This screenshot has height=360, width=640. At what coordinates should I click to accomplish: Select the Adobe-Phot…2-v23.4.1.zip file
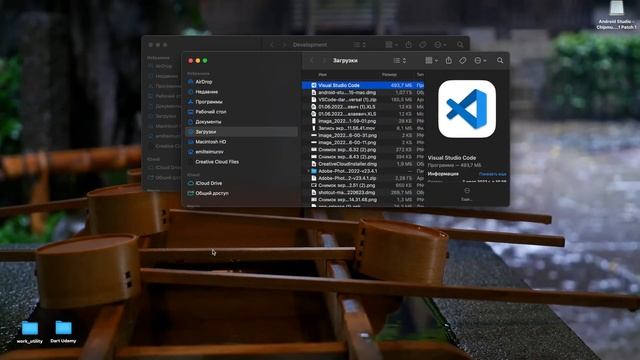(363, 178)
